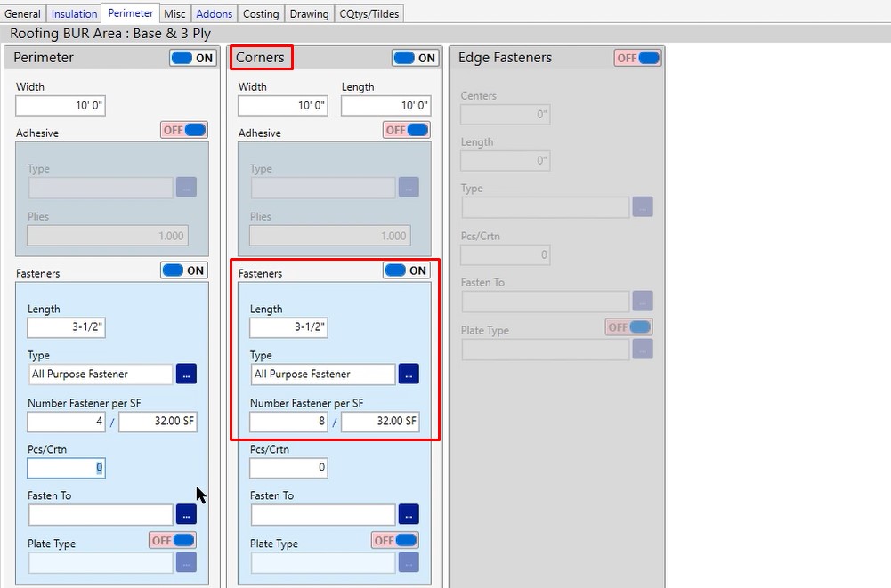891x588 pixels.
Task: Click the Corners Length 10' 0" field
Action: 385,106
